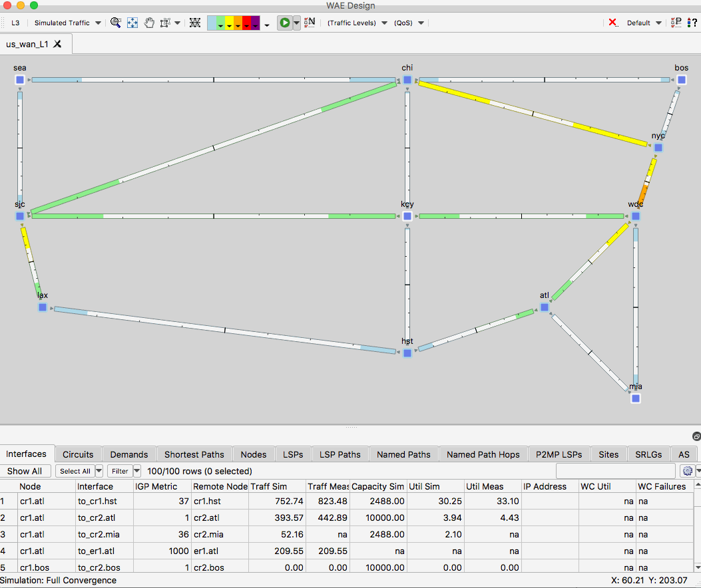Click the table search input field
Screen dimensions: 701x588
615,471
